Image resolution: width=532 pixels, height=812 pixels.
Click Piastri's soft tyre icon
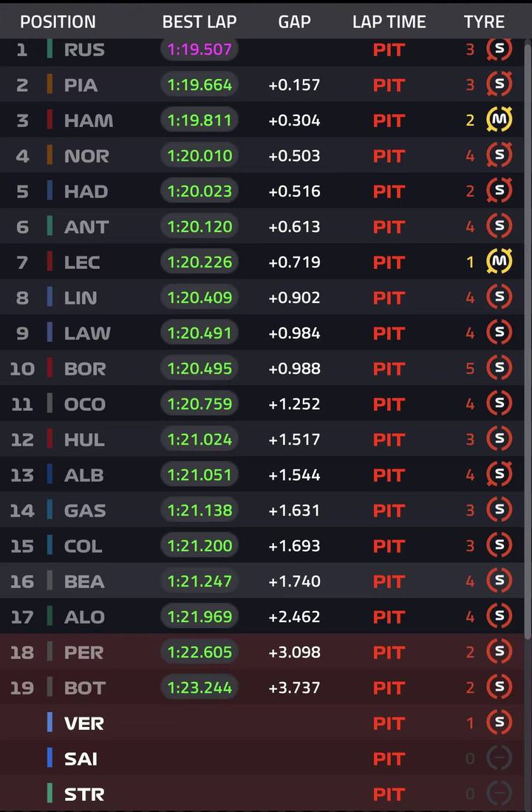point(499,85)
